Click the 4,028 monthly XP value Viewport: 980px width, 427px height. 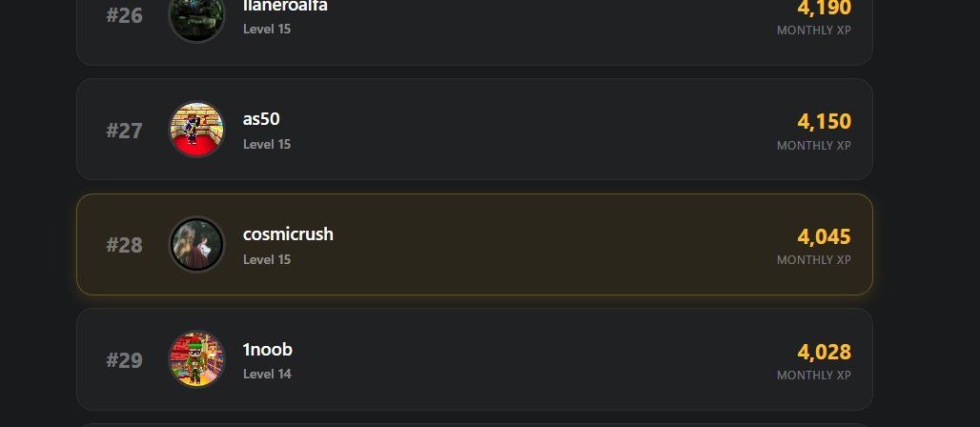click(824, 353)
